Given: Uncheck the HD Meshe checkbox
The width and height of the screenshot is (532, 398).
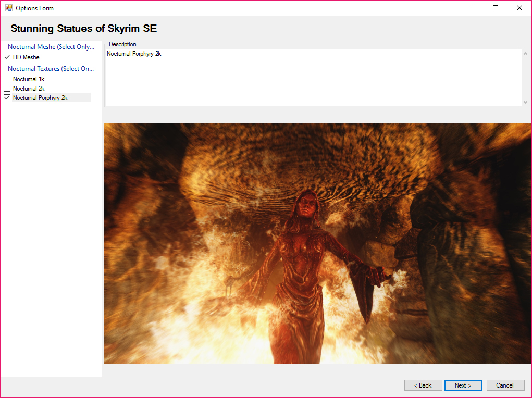Looking at the screenshot, I should tap(7, 57).
